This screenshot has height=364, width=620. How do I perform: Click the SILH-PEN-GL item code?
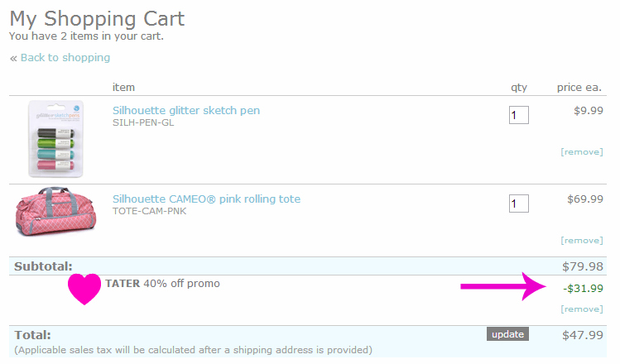pos(143,122)
